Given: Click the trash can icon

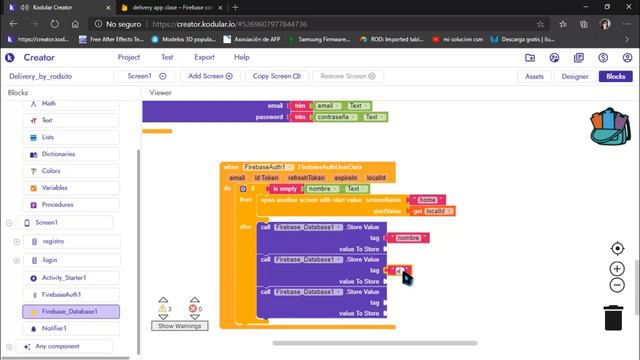Looking at the screenshot, I should point(613,318).
